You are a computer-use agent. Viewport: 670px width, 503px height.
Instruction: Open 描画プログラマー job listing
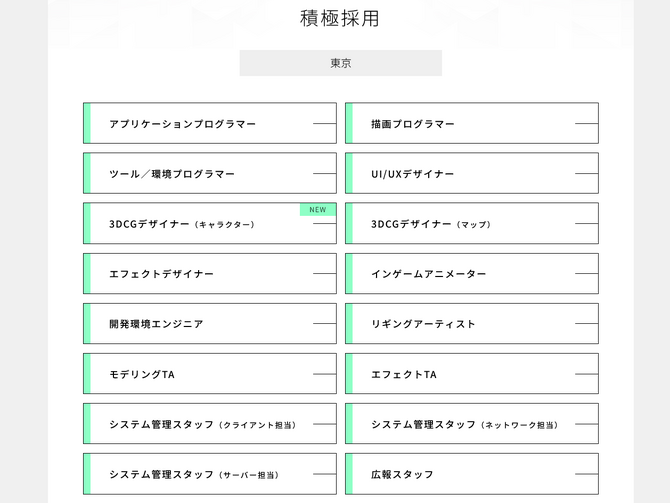pyautogui.click(x=471, y=124)
